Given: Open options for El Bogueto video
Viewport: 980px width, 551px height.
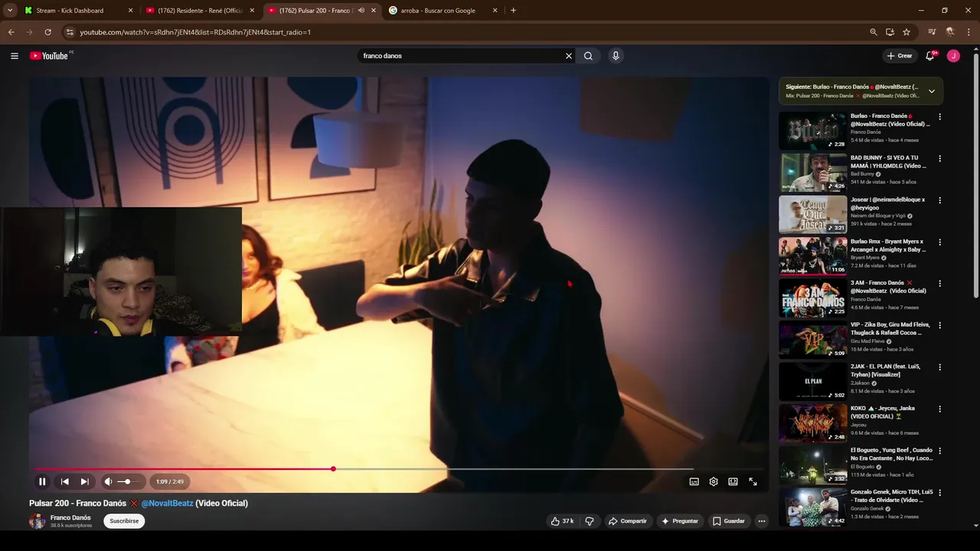Looking at the screenshot, I should pos(939,451).
